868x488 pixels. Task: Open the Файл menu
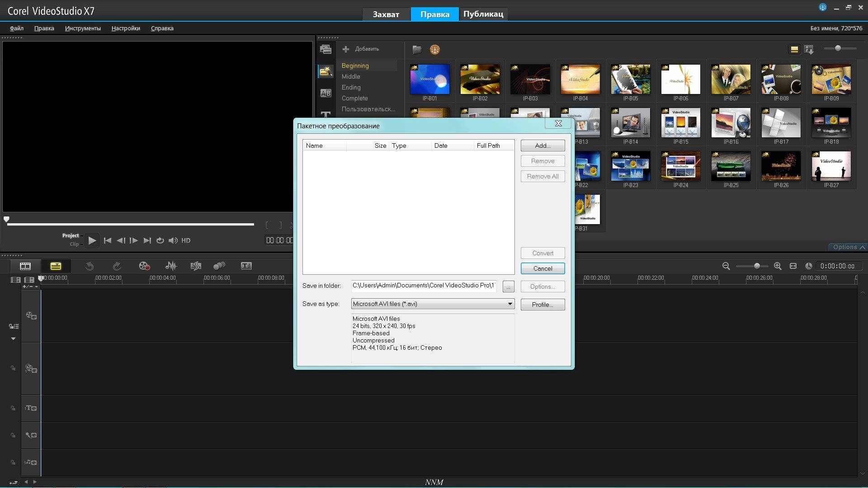(x=17, y=28)
